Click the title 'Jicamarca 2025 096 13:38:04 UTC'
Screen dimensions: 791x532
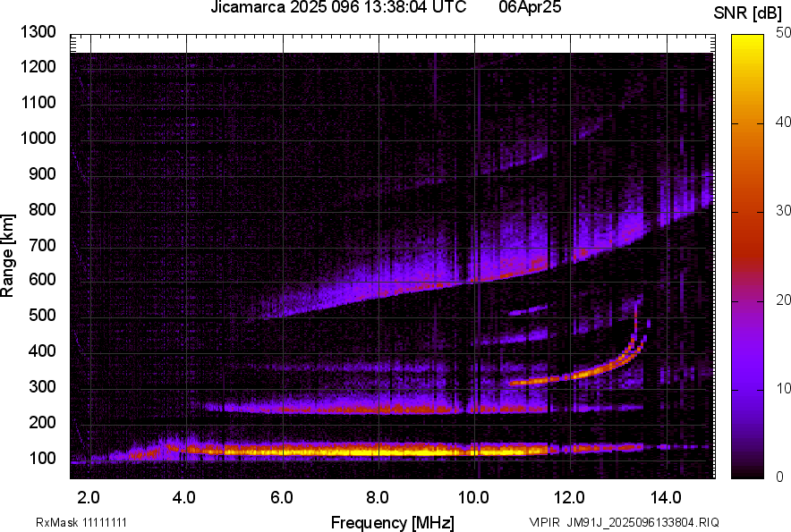(x=338, y=7)
